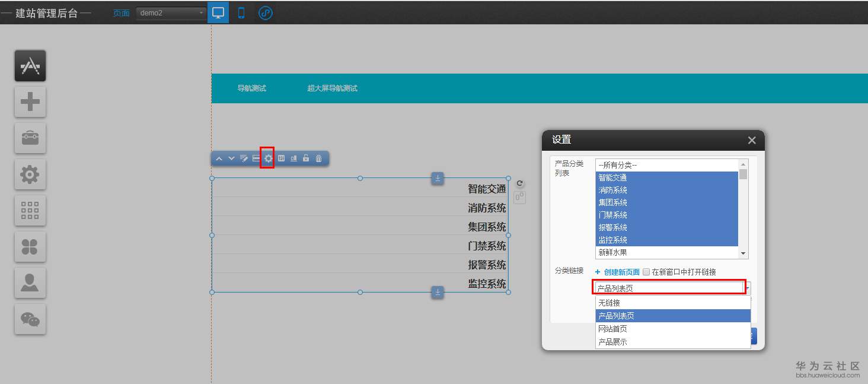Open the design tools sidebar icon

tap(30, 66)
